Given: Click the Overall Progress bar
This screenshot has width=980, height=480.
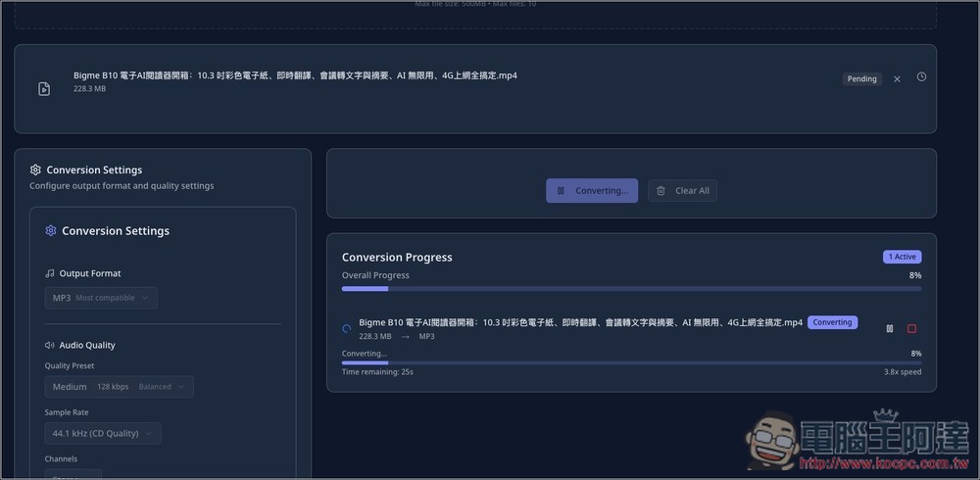Looking at the screenshot, I should (631, 289).
